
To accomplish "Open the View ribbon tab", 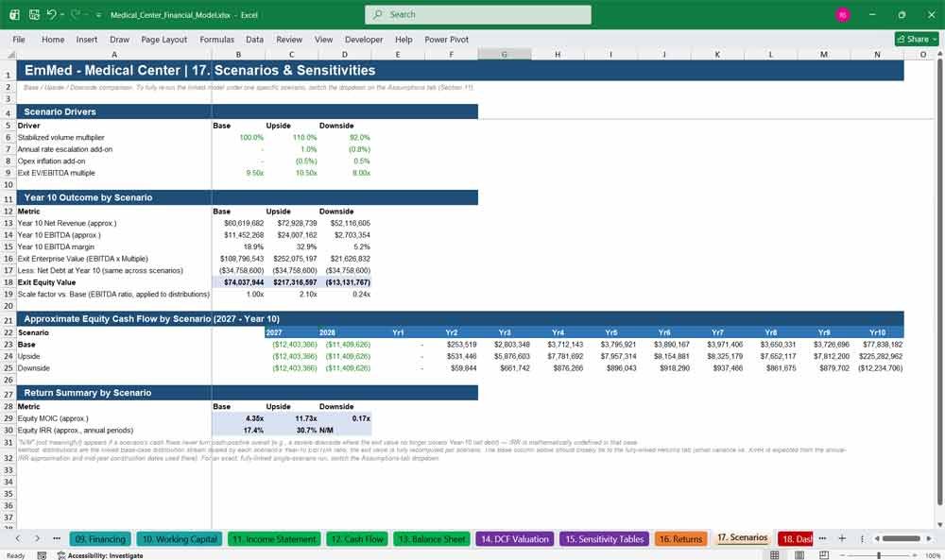I will pyautogui.click(x=323, y=39).
